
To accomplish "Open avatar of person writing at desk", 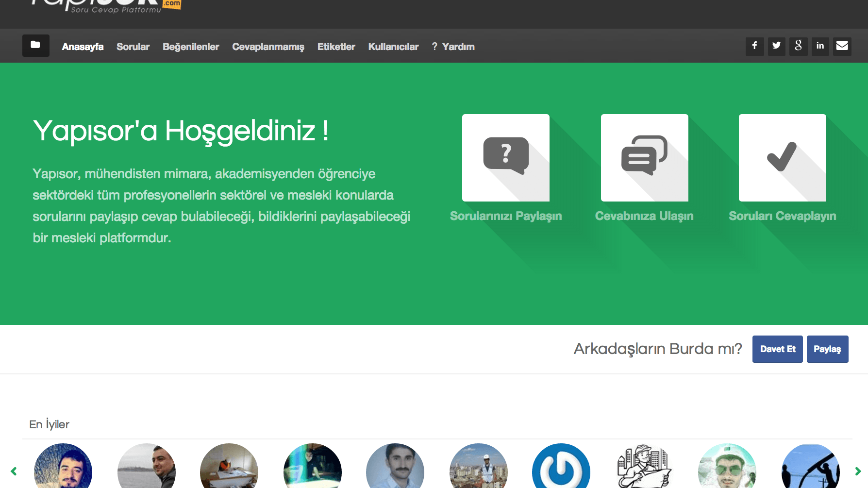I will coord(229,466).
